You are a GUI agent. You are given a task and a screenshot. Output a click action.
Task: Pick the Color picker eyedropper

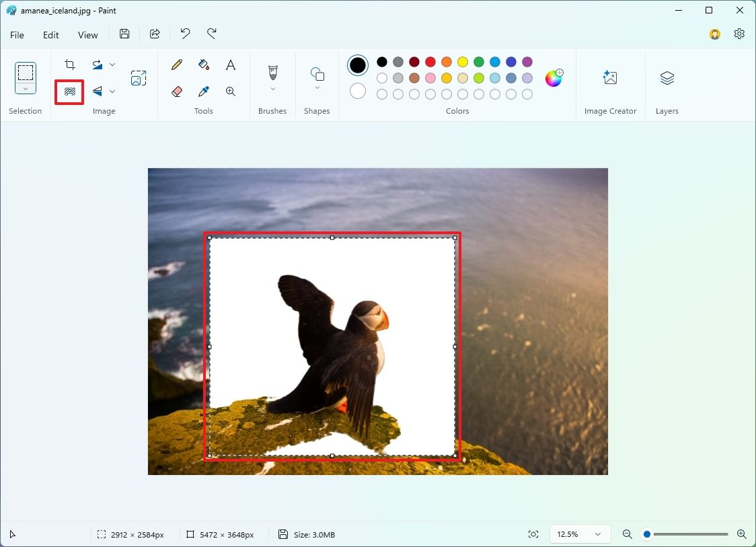click(203, 91)
